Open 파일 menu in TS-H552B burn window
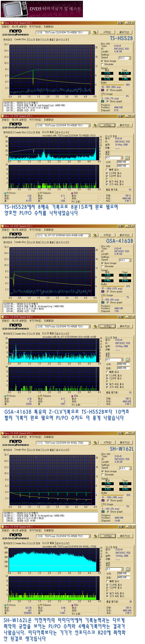The height and width of the screenshot is (644, 145). (x=5, y=27)
